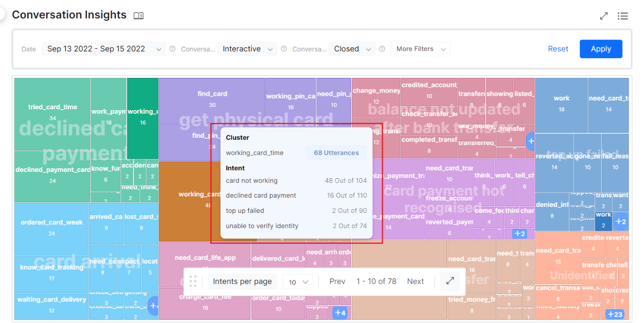Expand the More Filters dropdown
This screenshot has height=323, width=644.
click(x=420, y=49)
